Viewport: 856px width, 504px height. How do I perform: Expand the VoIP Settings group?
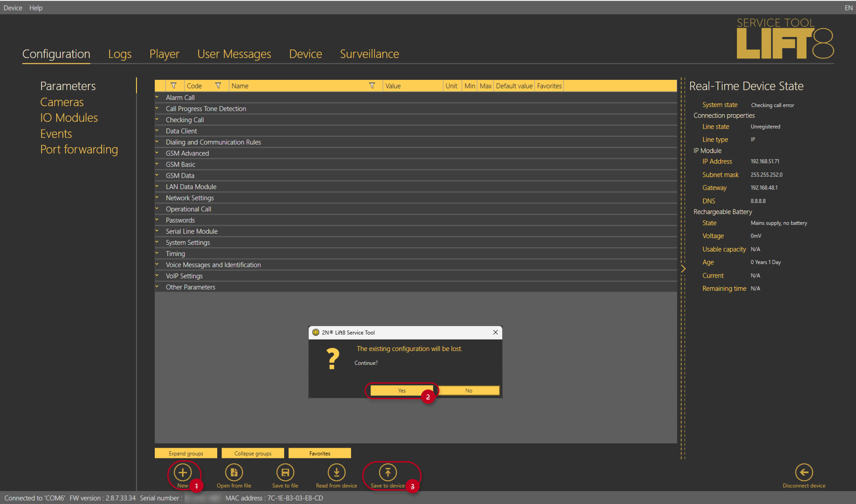(x=157, y=276)
